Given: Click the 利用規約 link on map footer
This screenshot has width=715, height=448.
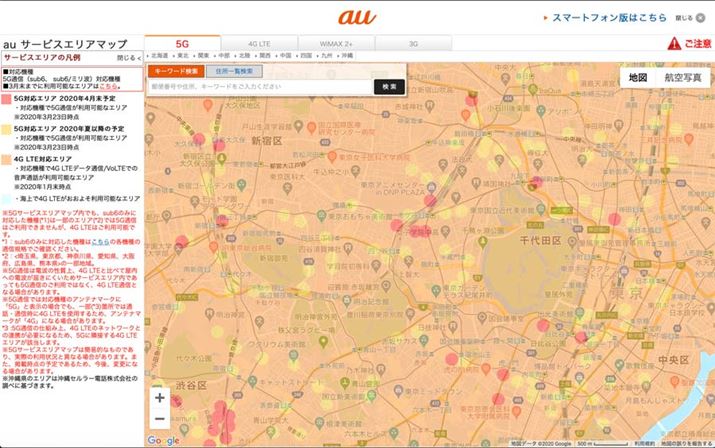Looking at the screenshot, I should [644, 442].
